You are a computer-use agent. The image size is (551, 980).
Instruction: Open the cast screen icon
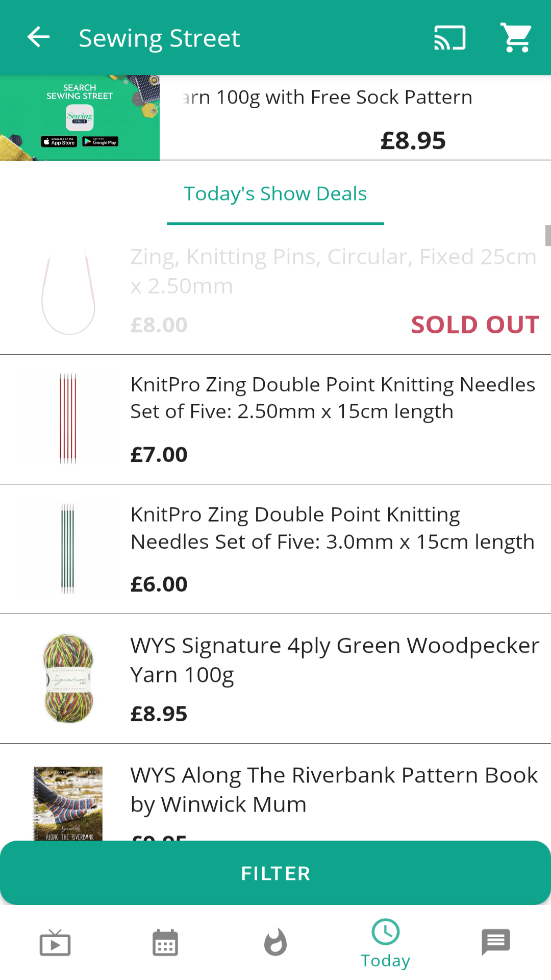(x=449, y=38)
